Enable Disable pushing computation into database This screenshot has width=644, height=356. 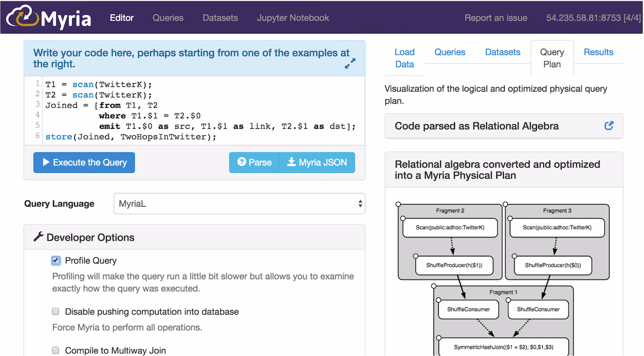(x=56, y=311)
